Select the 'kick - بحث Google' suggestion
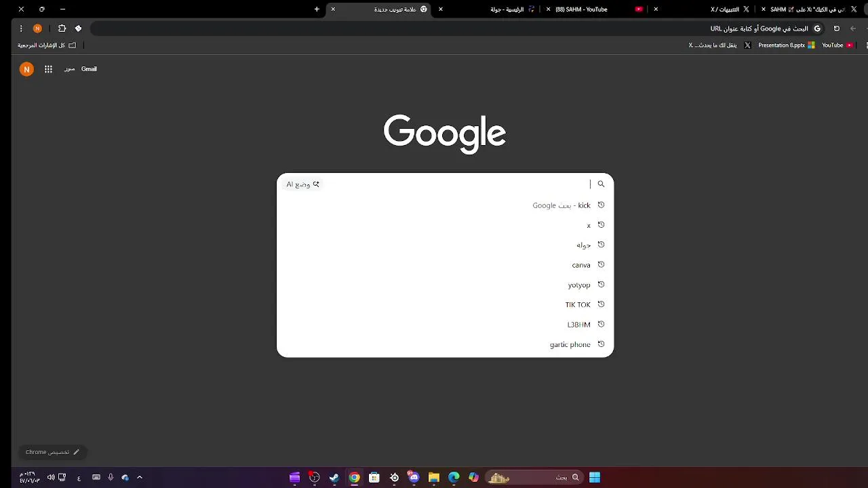868x488 pixels. click(x=445, y=205)
